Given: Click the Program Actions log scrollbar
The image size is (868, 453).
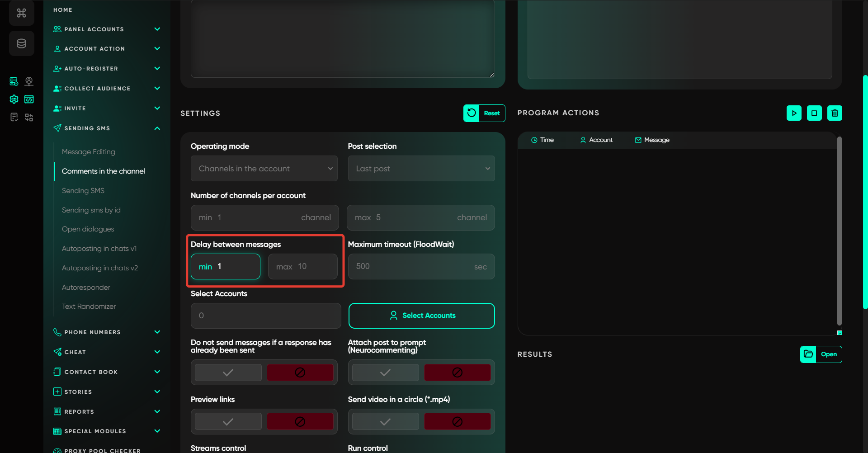Looking at the screenshot, I should click(839, 231).
